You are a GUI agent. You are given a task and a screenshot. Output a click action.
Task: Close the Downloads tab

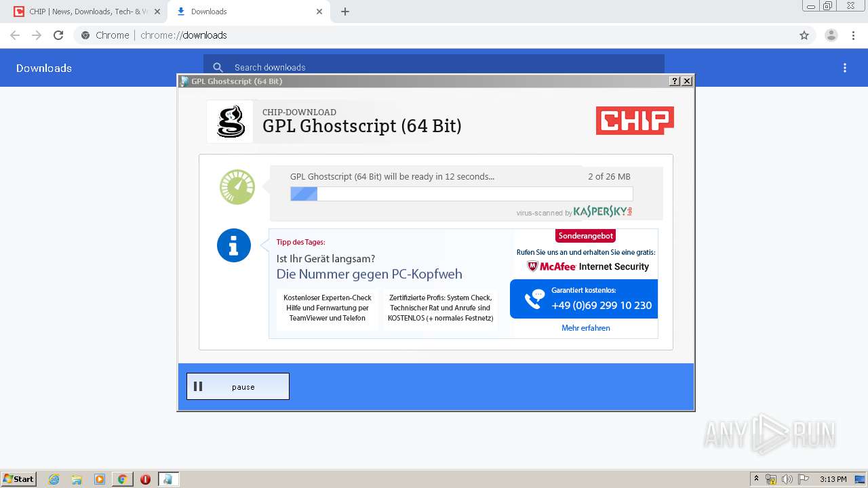tap(319, 12)
